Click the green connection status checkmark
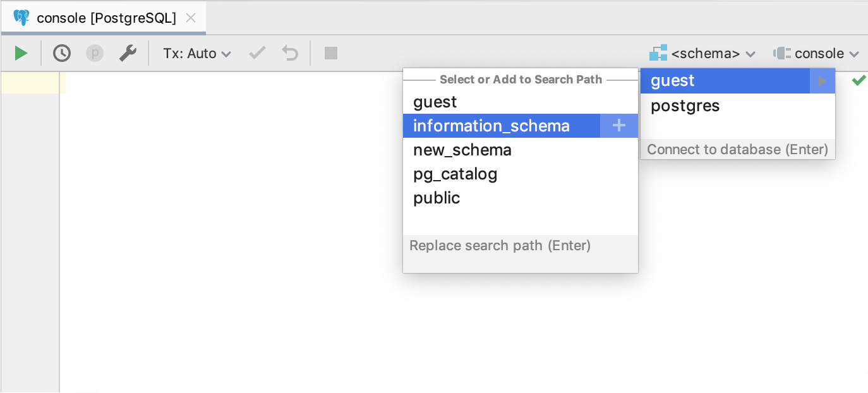The width and height of the screenshot is (868, 393). click(x=859, y=80)
